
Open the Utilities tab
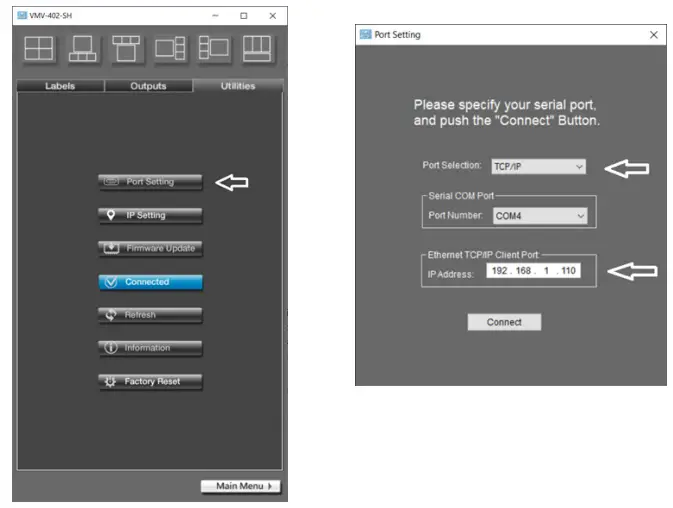pos(238,86)
